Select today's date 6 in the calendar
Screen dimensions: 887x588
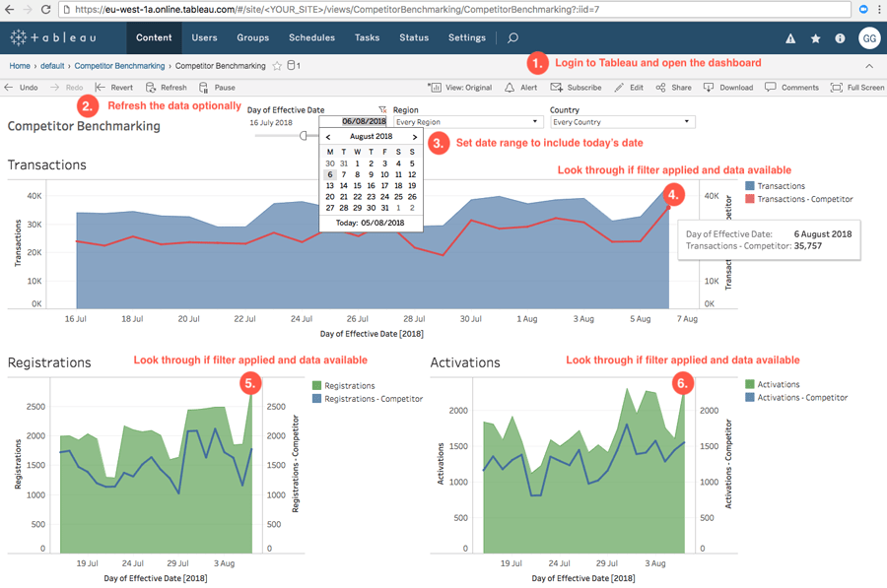pyautogui.click(x=329, y=172)
